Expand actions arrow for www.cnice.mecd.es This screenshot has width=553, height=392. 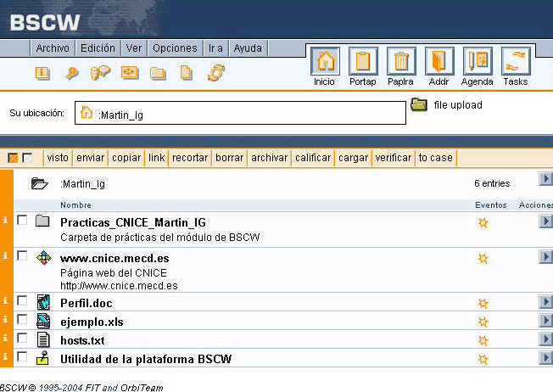(x=545, y=258)
